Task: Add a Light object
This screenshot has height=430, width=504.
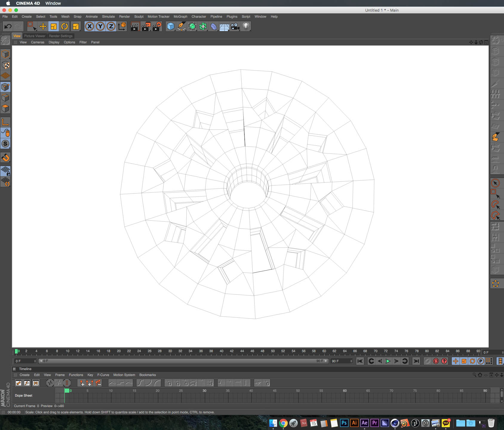Action: [246, 26]
